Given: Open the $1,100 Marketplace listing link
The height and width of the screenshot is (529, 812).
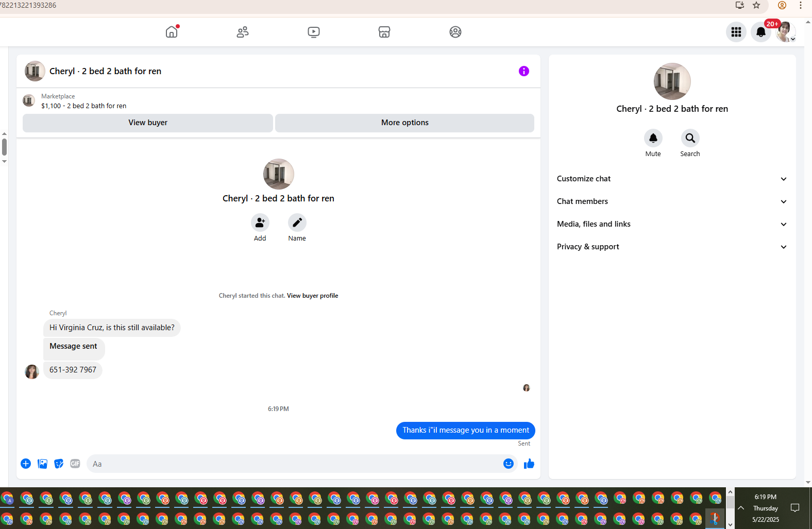Looking at the screenshot, I should tap(83, 106).
